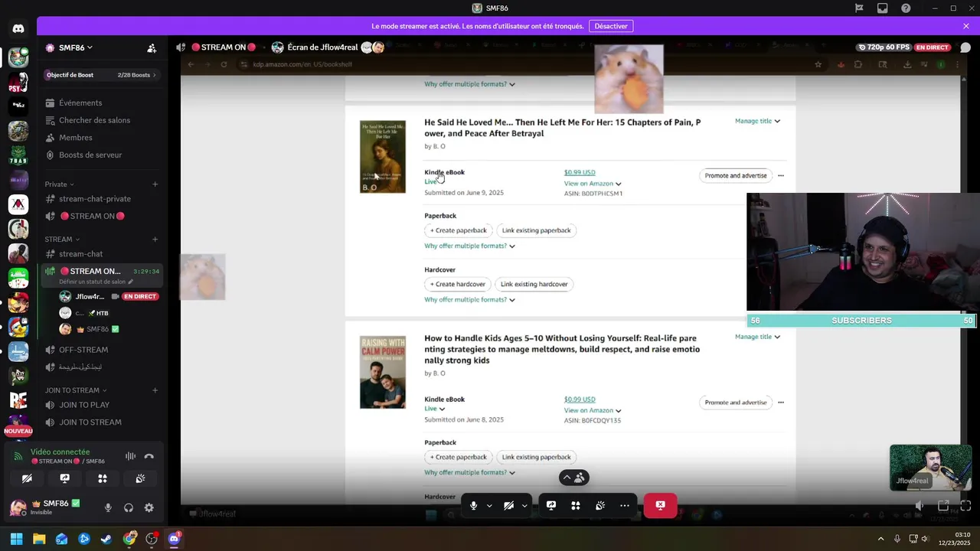Collapse the STREAM category
This screenshot has height=551, width=980.
click(62, 240)
